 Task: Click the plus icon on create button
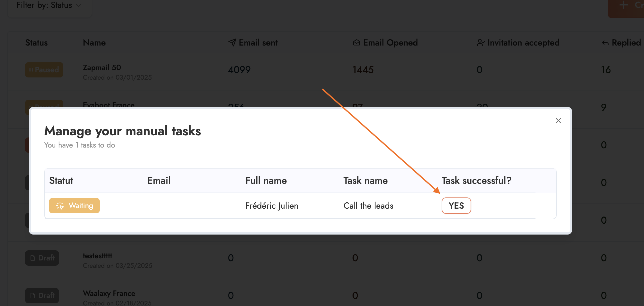coord(624,5)
